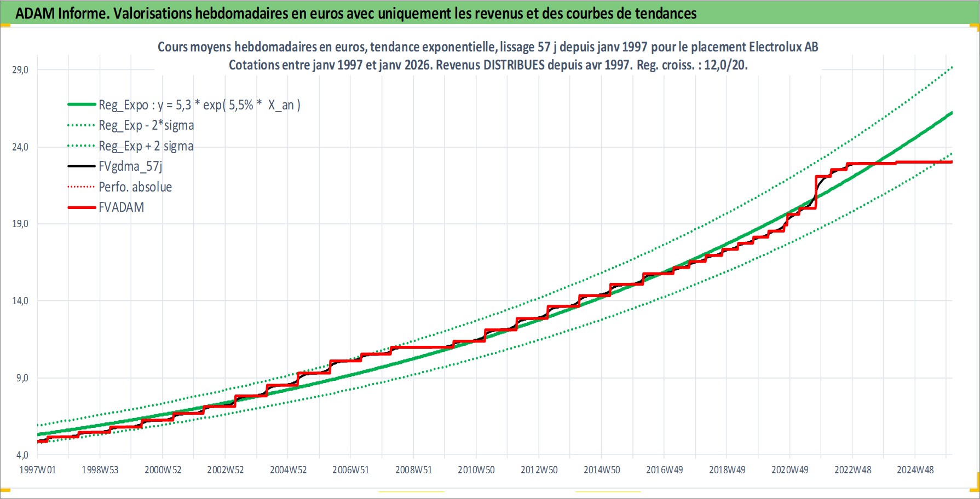The width and height of the screenshot is (980, 499).
Task: Click the x-axis label 2008W51
Action: point(414,470)
